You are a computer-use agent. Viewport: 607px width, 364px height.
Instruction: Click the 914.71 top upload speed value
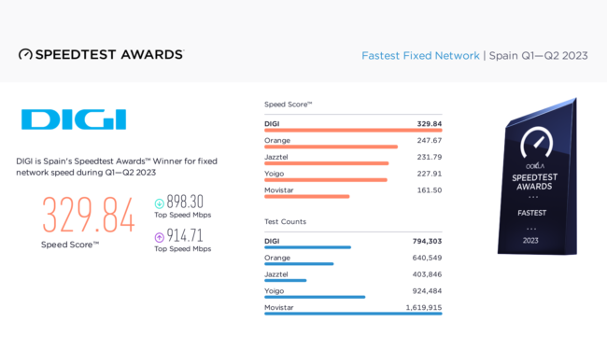coord(185,235)
